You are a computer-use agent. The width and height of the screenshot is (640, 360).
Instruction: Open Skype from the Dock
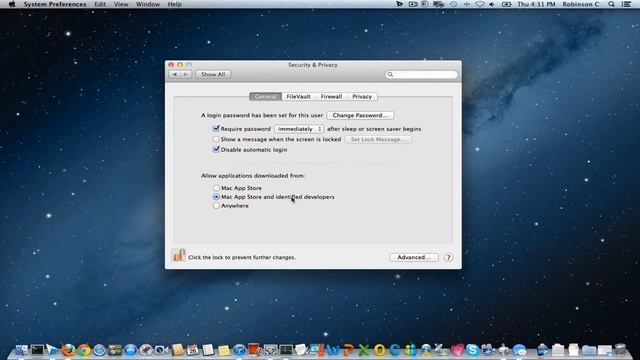coord(472,350)
